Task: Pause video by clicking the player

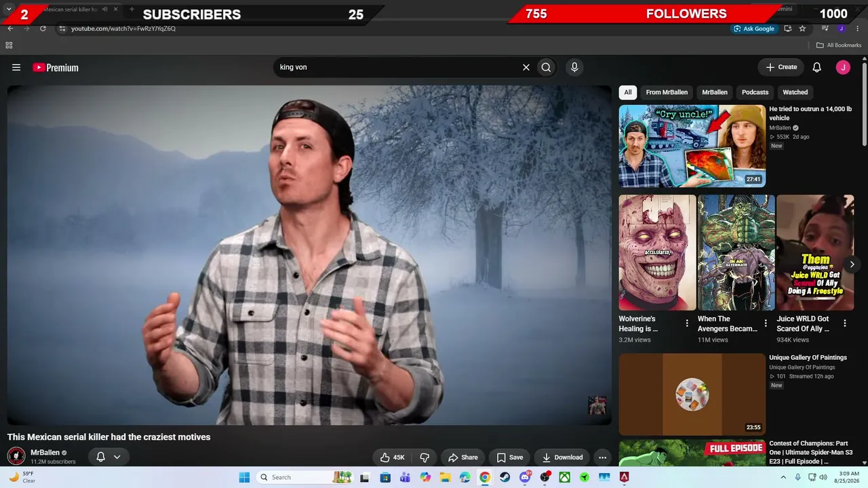Action: (309, 255)
